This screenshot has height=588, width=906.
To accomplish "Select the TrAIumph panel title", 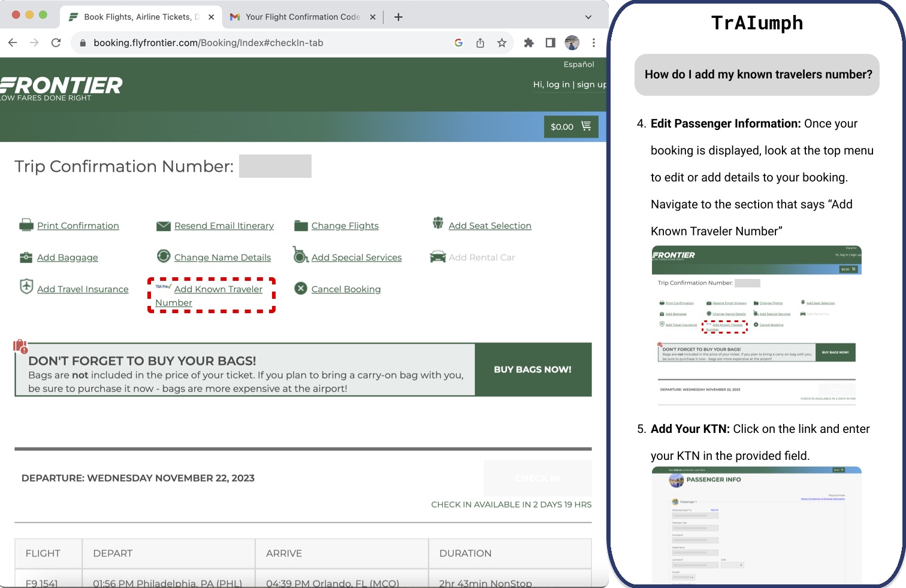I will tap(757, 23).
